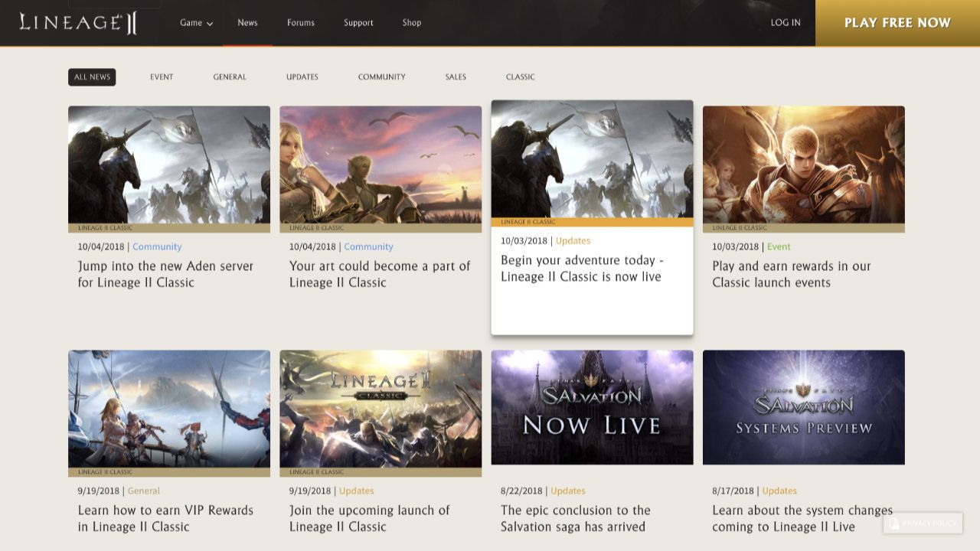Click 'Play and earn rewards' headline
Screen dimensions: 980x551
pos(792,274)
